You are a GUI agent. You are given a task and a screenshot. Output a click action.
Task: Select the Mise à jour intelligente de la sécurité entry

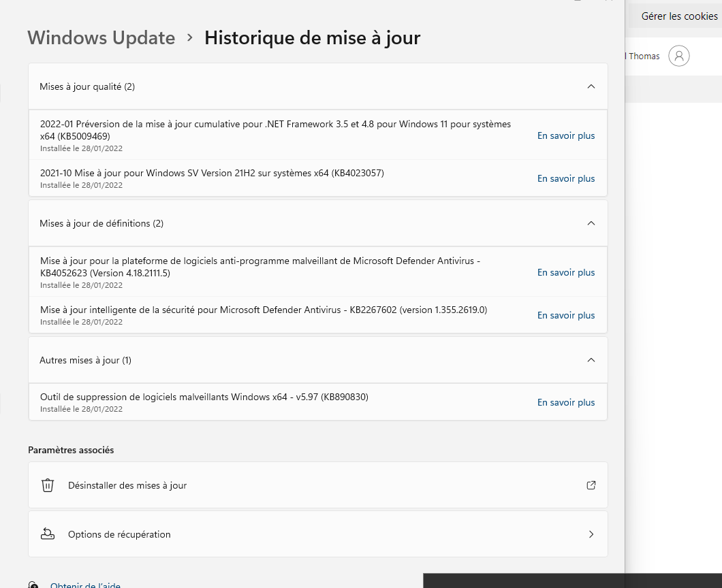[x=264, y=310]
